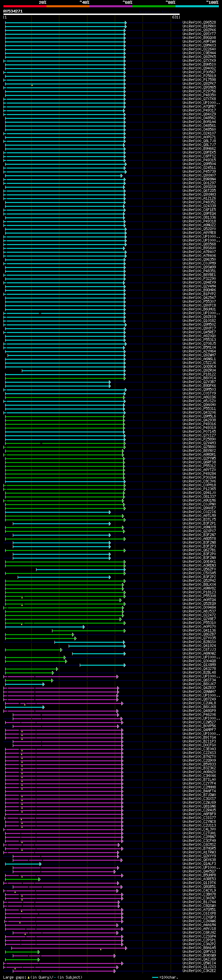
Task: Select the UniRef100_P25819 entry
Action: tap(199, 76)
